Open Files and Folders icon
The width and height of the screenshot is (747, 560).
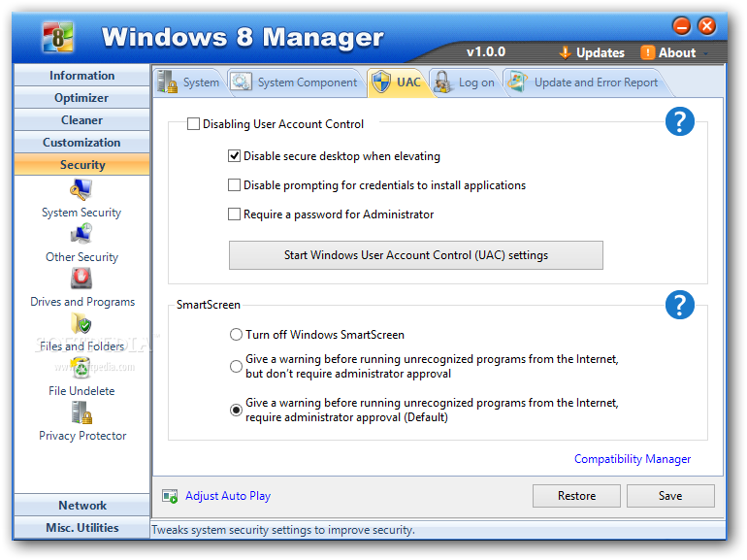(81, 323)
